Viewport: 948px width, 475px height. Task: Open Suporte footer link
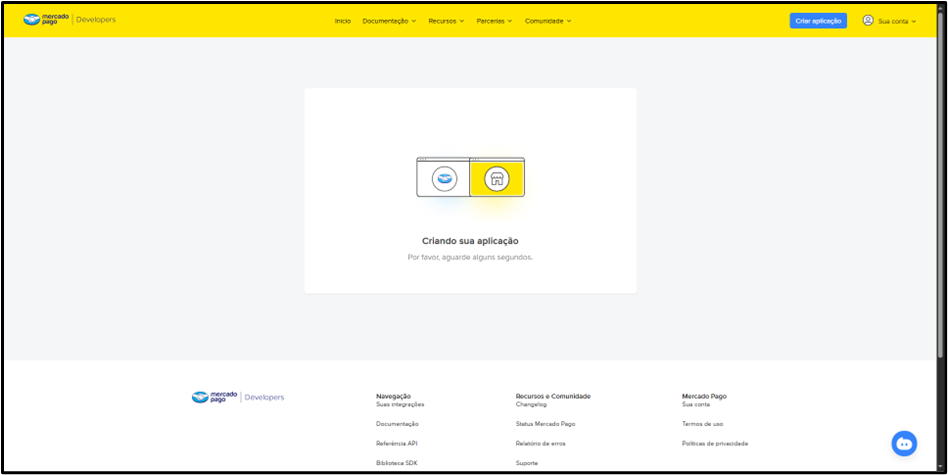tap(527, 464)
